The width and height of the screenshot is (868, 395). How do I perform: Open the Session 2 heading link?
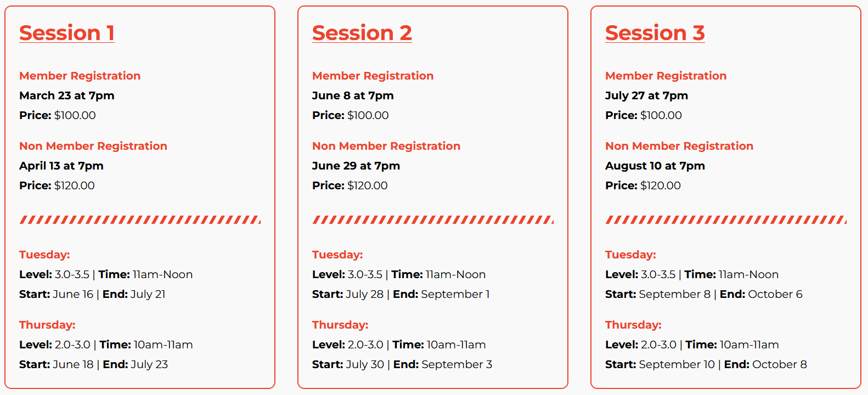(x=362, y=33)
